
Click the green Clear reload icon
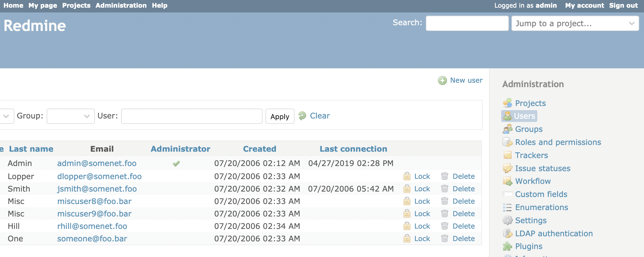point(302,116)
